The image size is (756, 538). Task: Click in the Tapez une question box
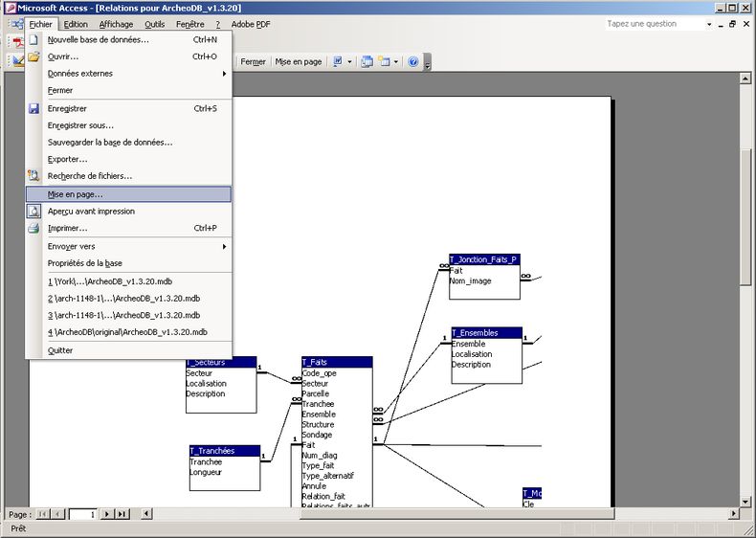point(655,24)
